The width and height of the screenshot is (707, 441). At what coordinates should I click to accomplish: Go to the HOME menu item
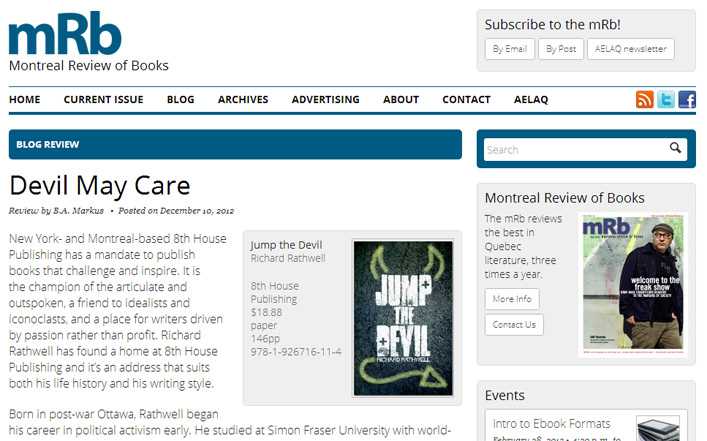pos(25,100)
